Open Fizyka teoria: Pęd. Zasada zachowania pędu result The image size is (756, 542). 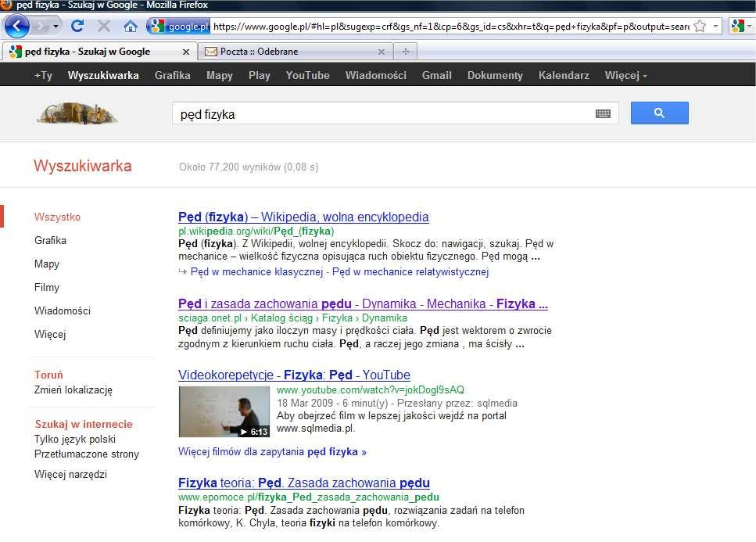pyautogui.click(x=304, y=483)
